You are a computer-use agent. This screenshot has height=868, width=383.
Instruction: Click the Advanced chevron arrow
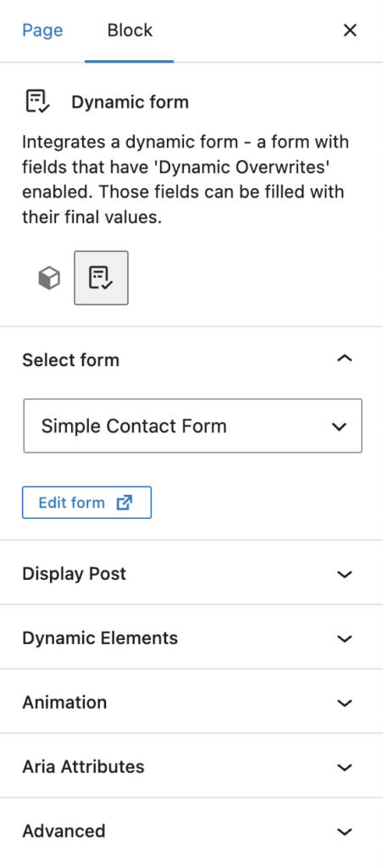click(344, 832)
